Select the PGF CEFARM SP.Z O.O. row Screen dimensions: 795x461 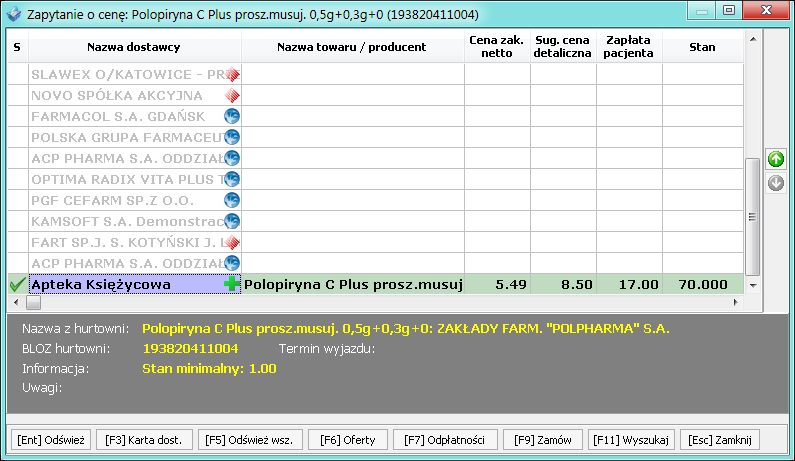(376, 200)
